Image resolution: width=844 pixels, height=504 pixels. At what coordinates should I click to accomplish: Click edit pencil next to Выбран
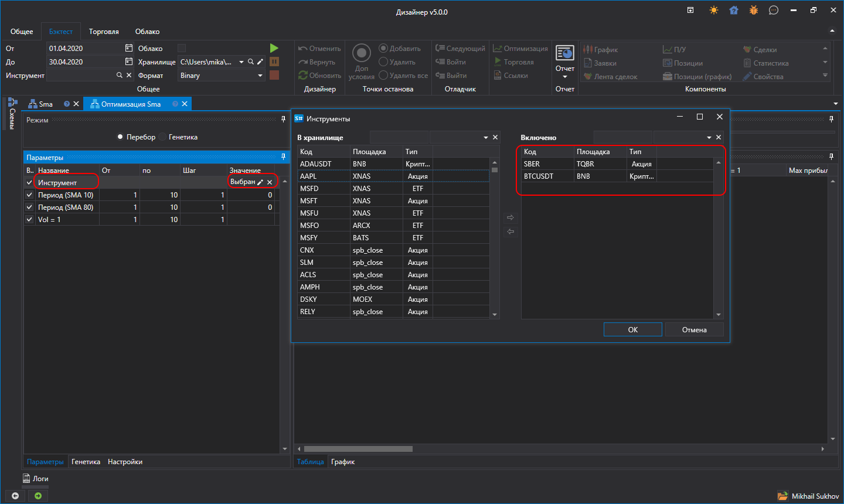coord(260,182)
